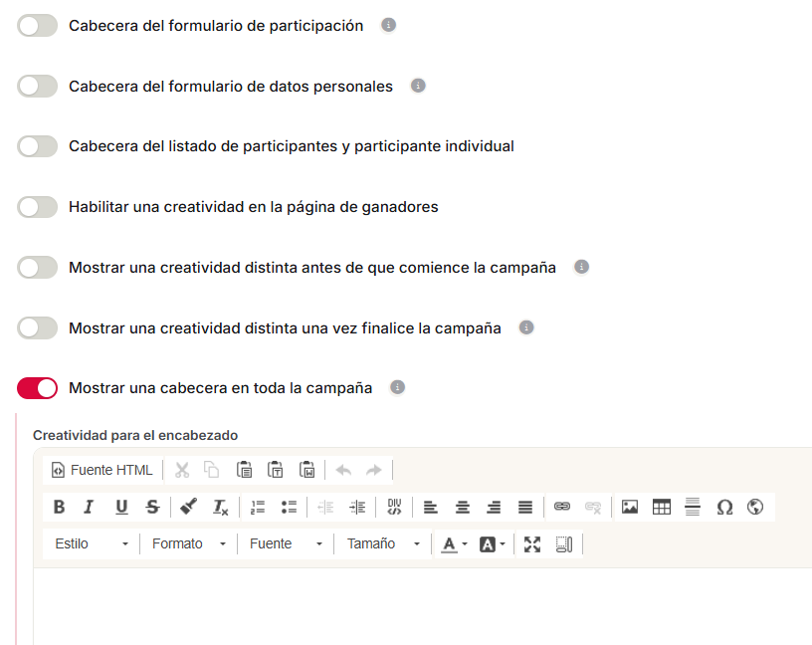The image size is (812, 645).
Task: Click inside the editor text area
Action: pyautogui.click(x=423, y=606)
